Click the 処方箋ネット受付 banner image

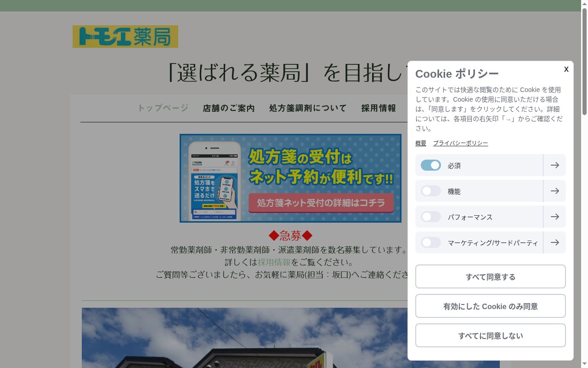click(290, 178)
